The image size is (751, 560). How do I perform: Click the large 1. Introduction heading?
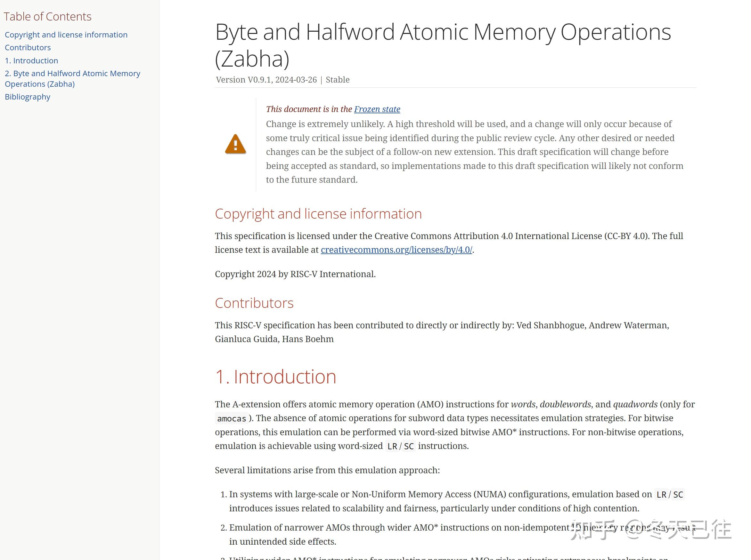[275, 377]
